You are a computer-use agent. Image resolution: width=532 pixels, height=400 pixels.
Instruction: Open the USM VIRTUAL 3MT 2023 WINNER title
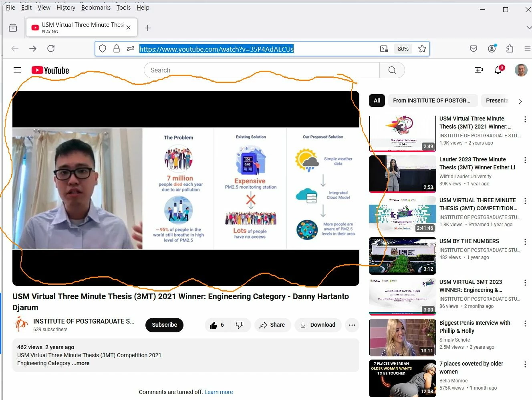coord(471,286)
